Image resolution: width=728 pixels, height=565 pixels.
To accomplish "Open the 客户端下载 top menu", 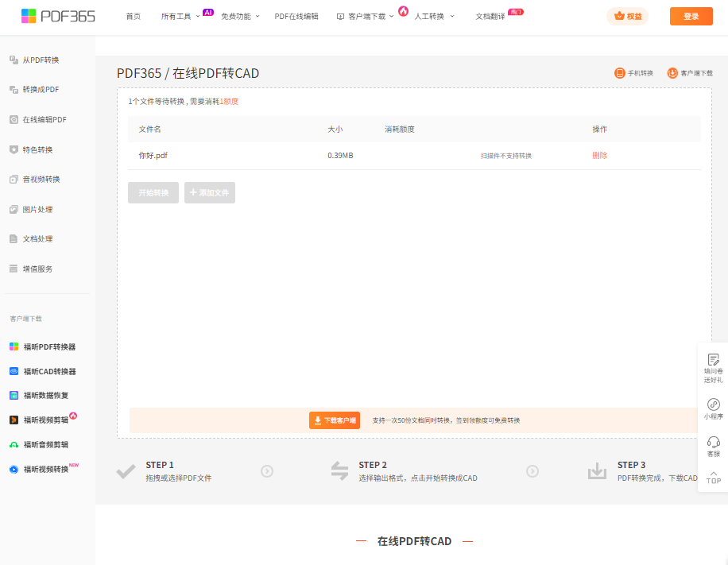I will click(x=366, y=17).
